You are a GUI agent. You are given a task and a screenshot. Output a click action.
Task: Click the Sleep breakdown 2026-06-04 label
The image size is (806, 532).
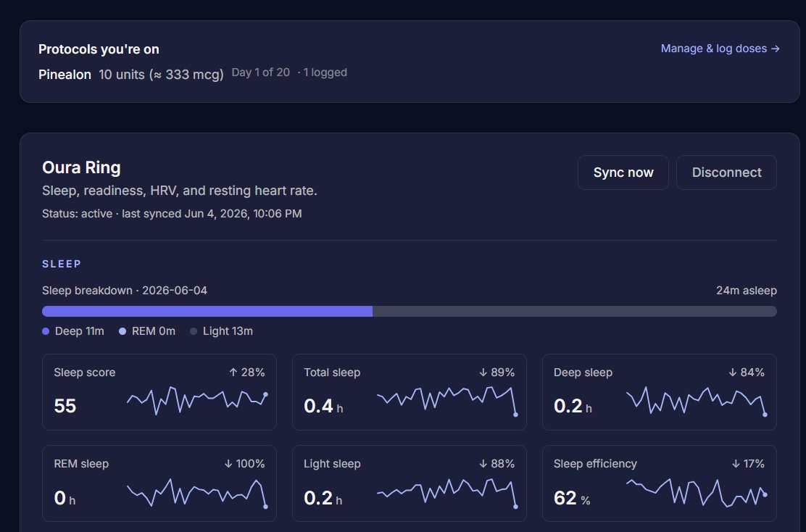pyautogui.click(x=125, y=291)
